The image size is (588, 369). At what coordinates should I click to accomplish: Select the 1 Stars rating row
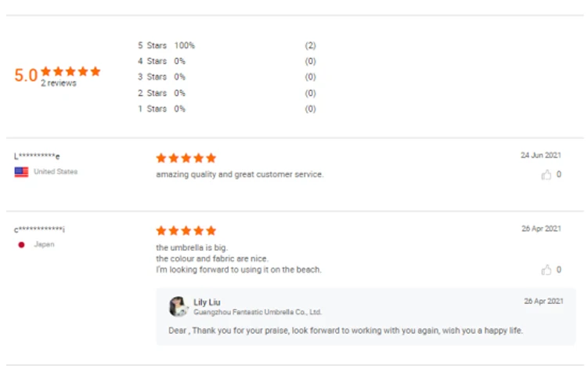[x=161, y=109]
